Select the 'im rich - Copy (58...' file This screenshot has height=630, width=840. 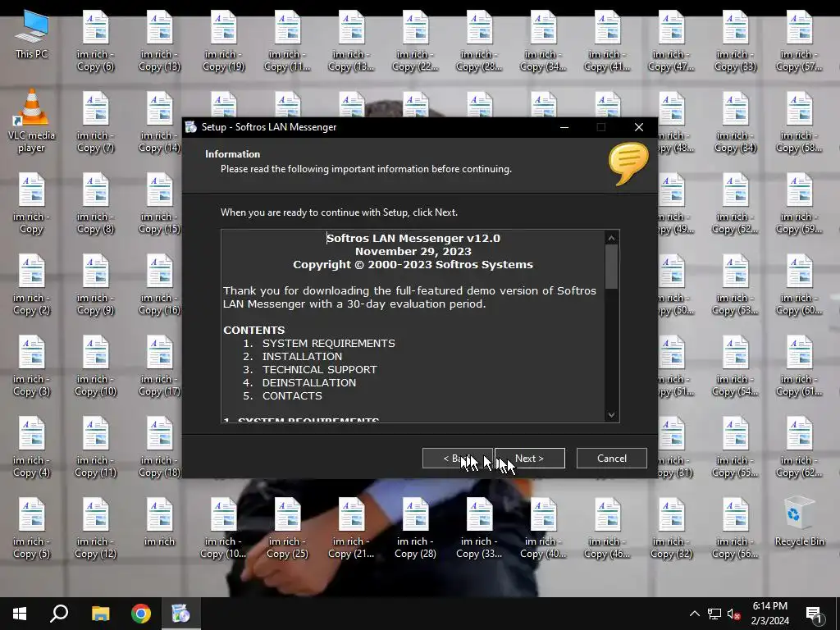click(x=799, y=123)
